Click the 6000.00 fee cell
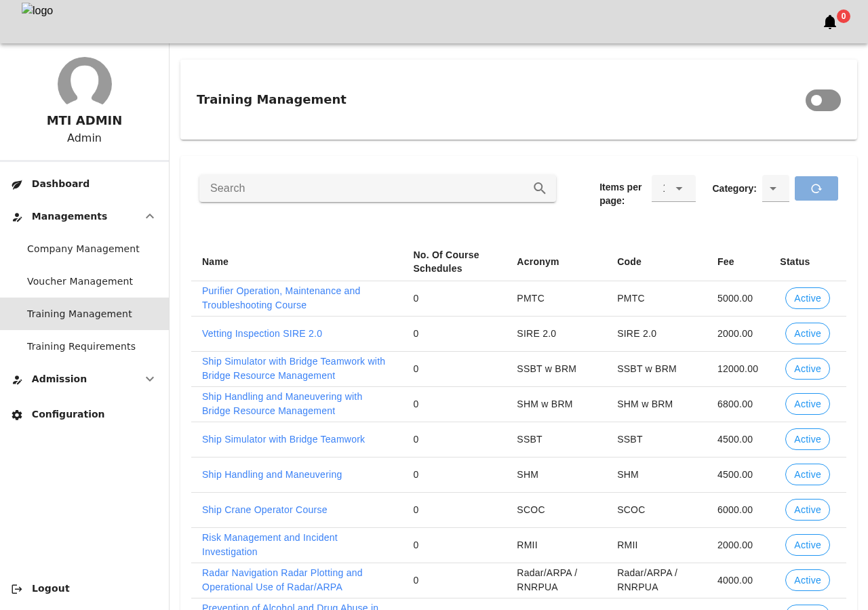 point(735,510)
